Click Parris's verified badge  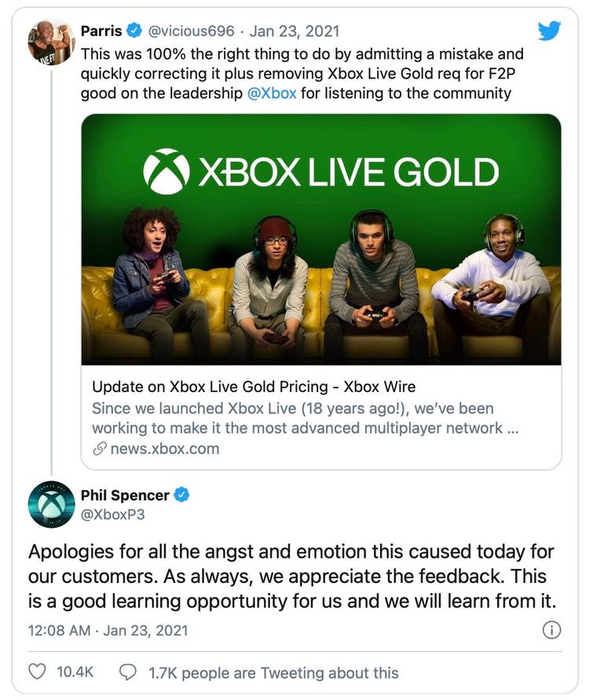click(x=135, y=31)
